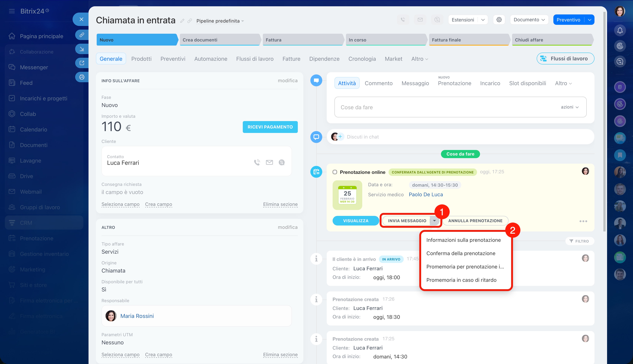Click pencil icon to edit deal title
This screenshot has height=364, width=633.
point(182,21)
